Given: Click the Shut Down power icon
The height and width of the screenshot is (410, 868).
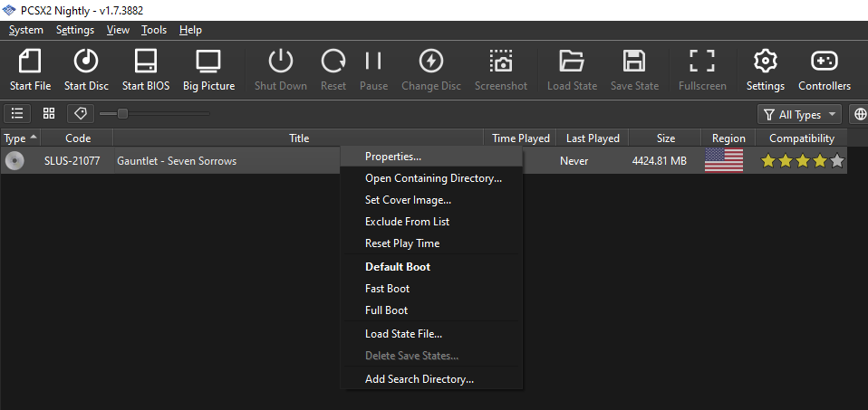Looking at the screenshot, I should [x=281, y=61].
